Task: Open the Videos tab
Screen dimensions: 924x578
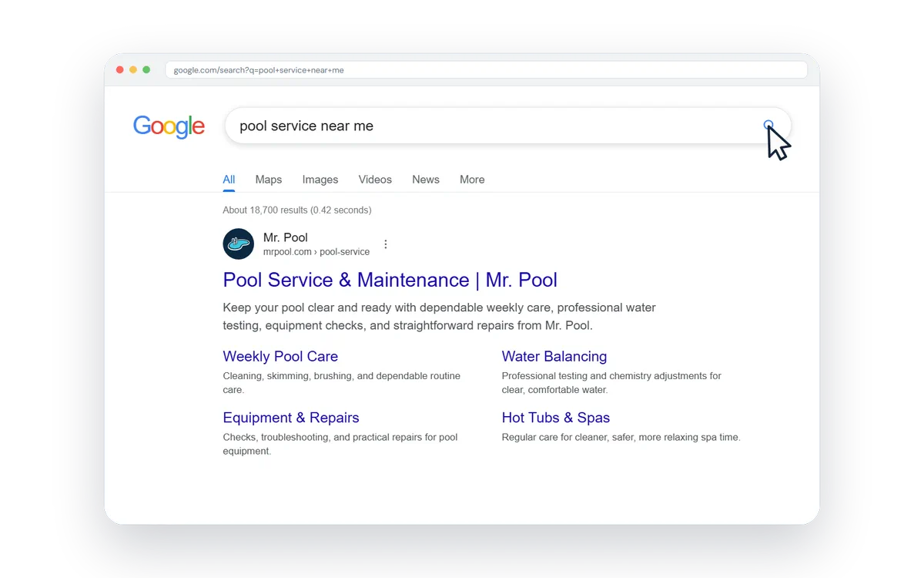Action: point(375,180)
